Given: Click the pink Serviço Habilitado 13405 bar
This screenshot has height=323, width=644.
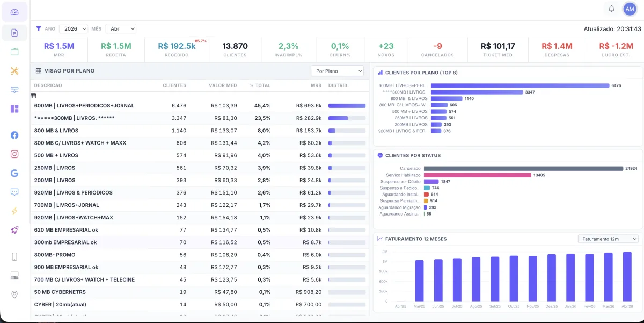Looking at the screenshot, I should pos(477,175).
